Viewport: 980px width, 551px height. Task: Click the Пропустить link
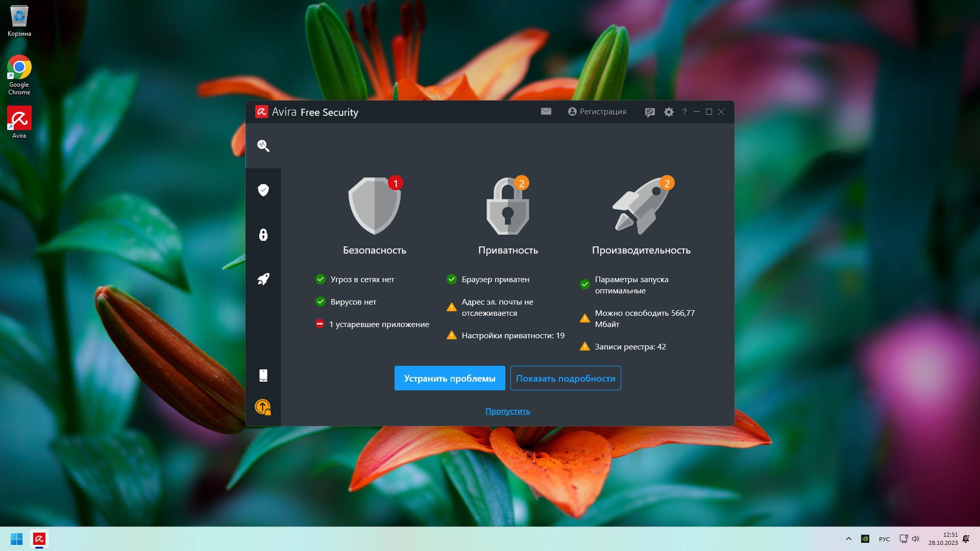[x=507, y=411]
